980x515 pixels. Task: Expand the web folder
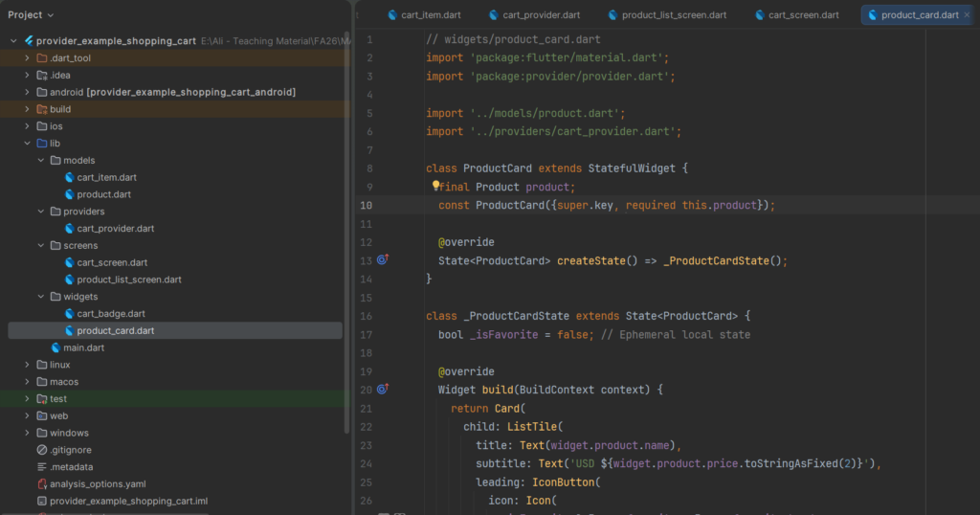coord(27,415)
